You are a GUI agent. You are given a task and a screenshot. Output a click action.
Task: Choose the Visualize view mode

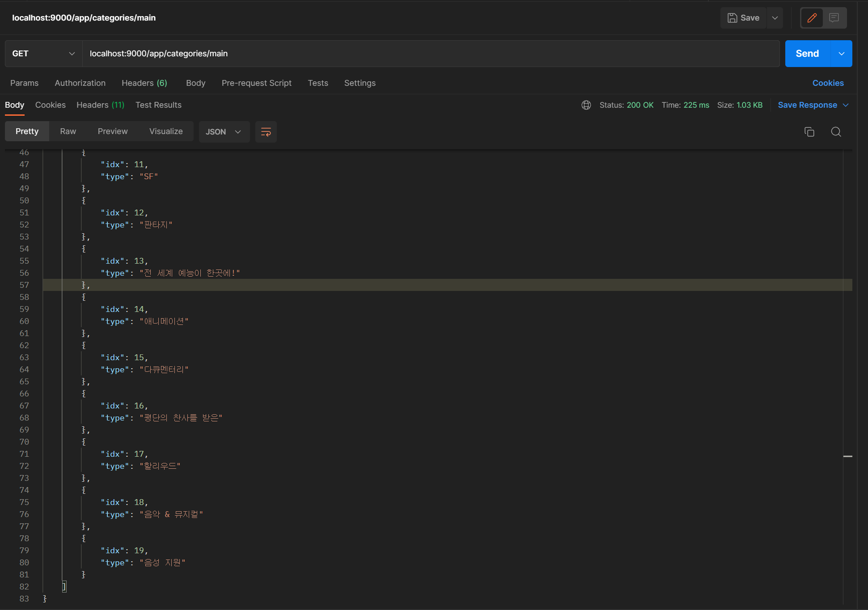tap(166, 131)
